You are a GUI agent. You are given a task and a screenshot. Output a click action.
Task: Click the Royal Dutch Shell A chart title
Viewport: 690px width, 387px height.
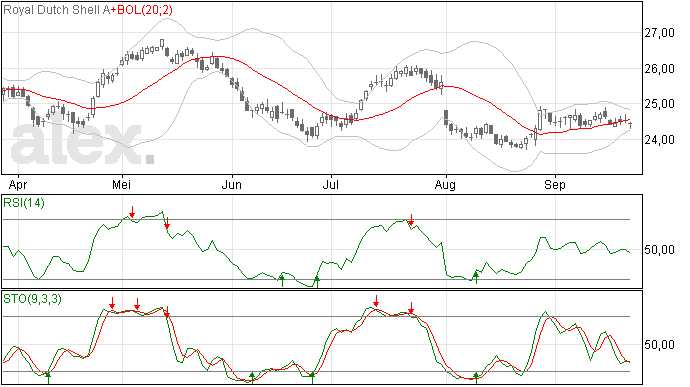(x=57, y=10)
